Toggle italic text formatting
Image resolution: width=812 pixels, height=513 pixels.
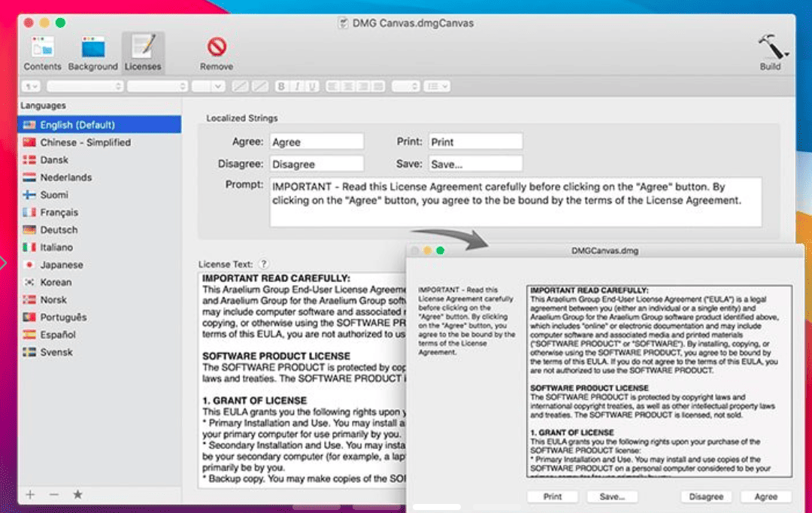(x=297, y=86)
